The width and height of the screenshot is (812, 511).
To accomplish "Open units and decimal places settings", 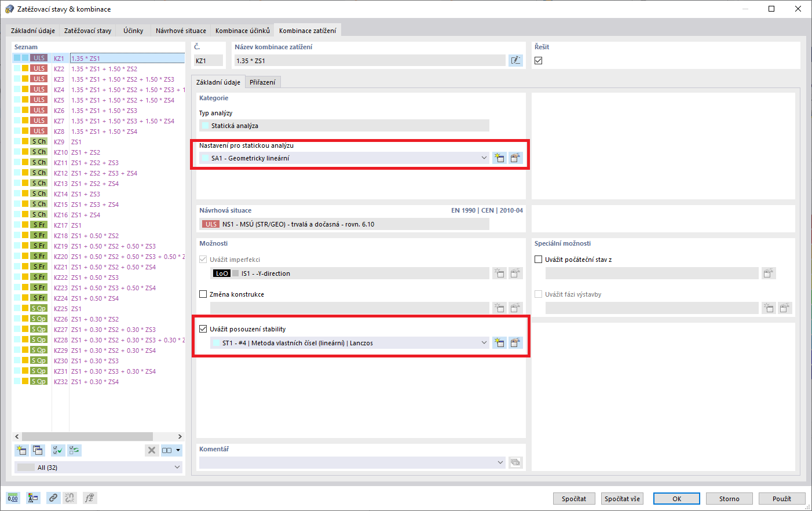I will (x=13, y=498).
